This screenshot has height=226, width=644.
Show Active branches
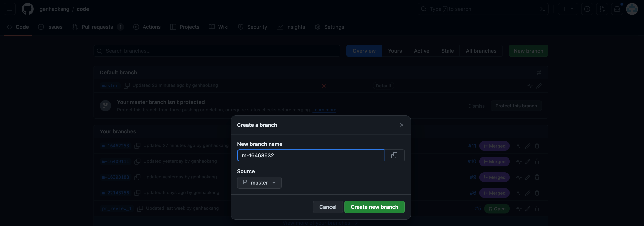coord(421,51)
